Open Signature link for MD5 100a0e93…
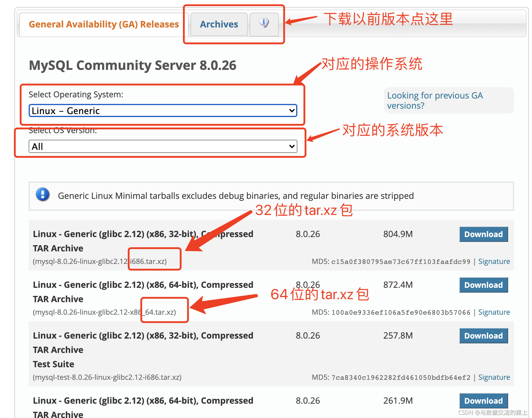The height and width of the screenshot is (418, 532). pos(494,312)
